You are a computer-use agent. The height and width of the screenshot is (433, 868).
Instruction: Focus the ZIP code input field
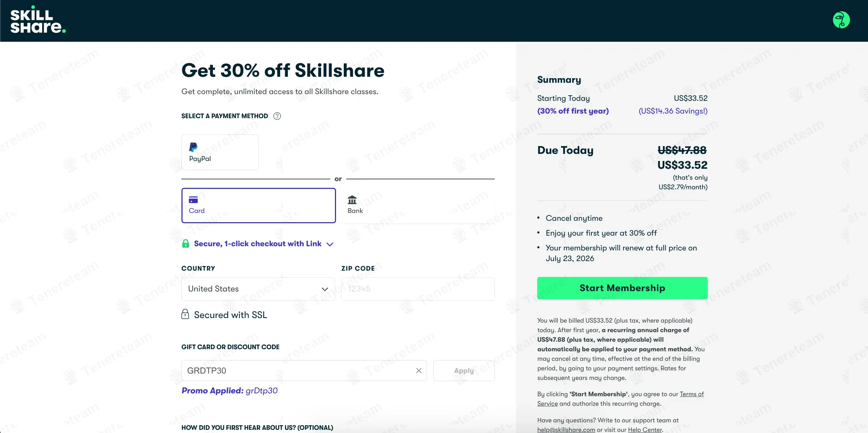point(417,289)
